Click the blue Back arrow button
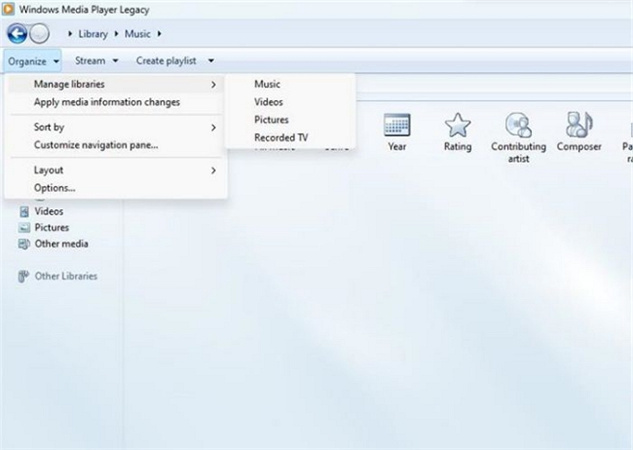 (x=17, y=33)
